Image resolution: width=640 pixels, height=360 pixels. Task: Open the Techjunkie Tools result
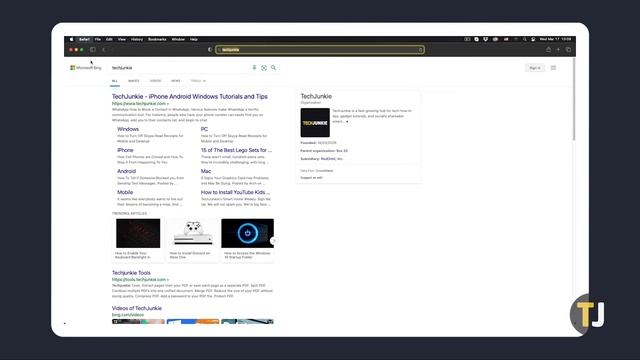pyautogui.click(x=131, y=273)
